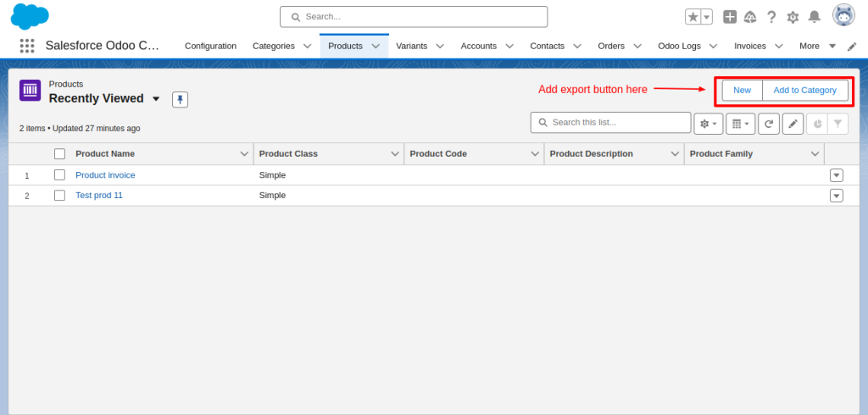This screenshot has height=415, width=868.
Task: Click the Add to Category button
Action: click(x=805, y=90)
